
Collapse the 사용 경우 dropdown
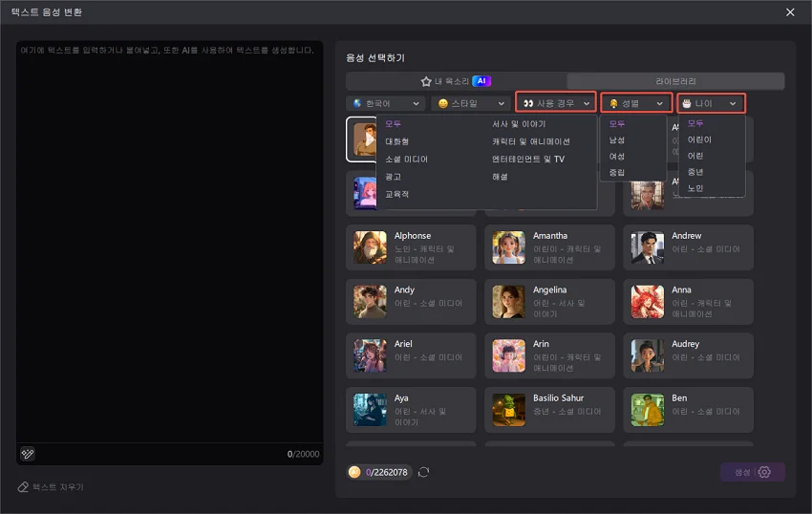point(556,103)
